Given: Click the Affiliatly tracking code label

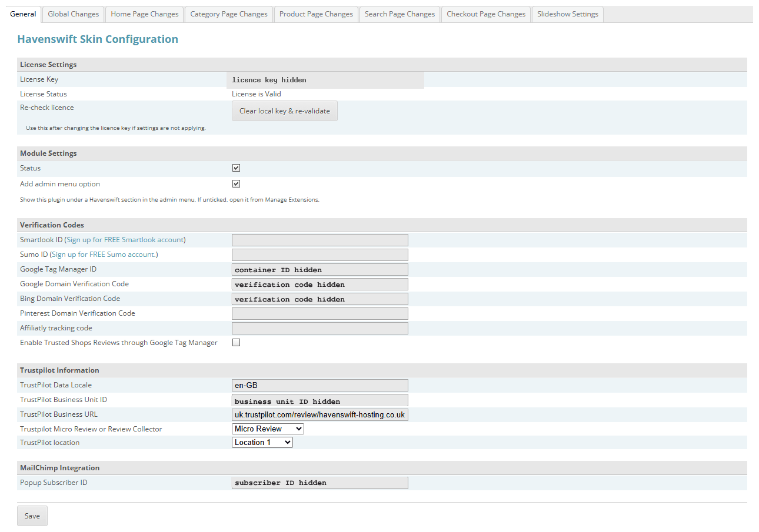Looking at the screenshot, I should point(56,328).
